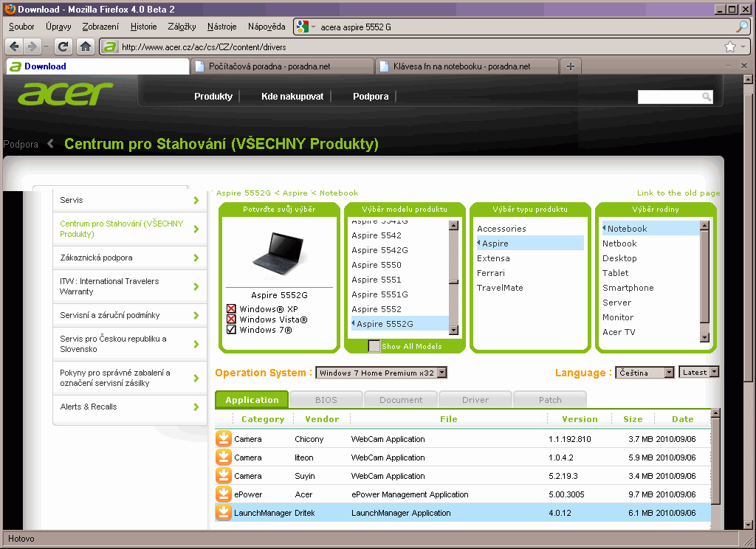Open the Operation System dropdown
Viewport: 756px width, 549px height.
pos(381,373)
